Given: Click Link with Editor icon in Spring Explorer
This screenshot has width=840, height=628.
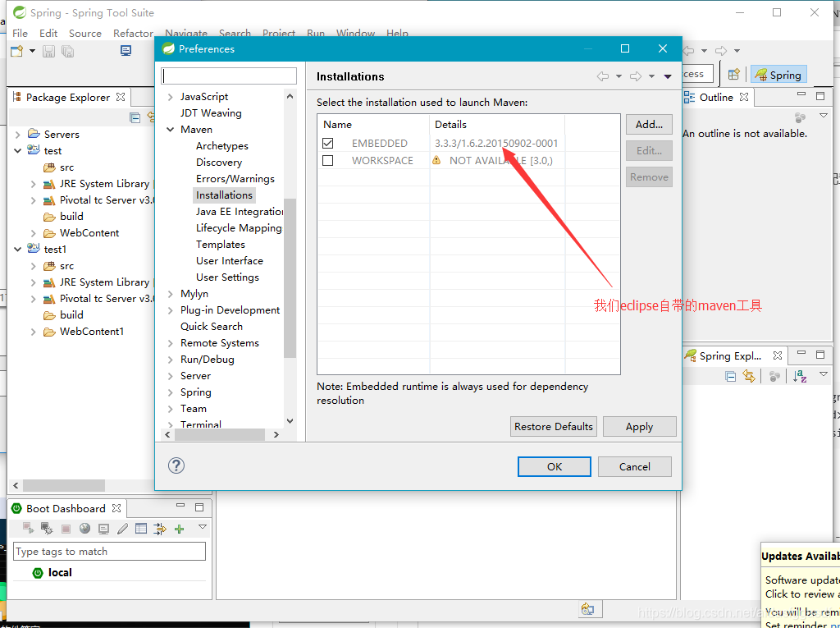Looking at the screenshot, I should pyautogui.click(x=749, y=377).
